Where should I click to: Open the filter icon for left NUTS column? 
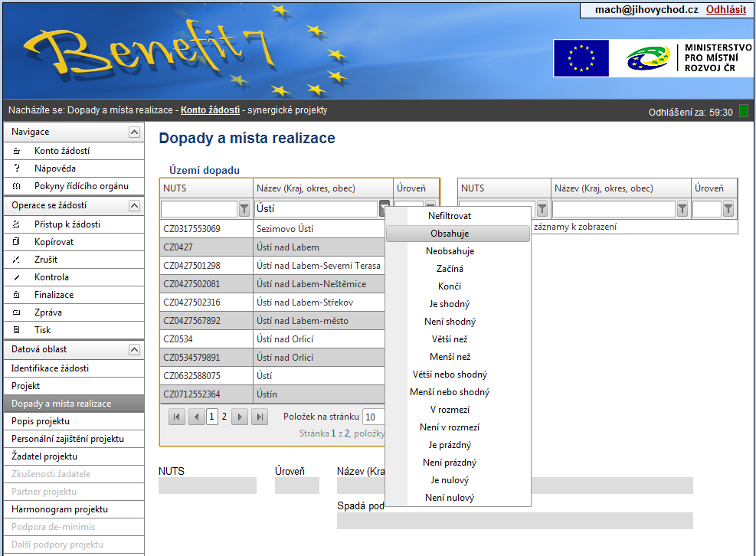(x=244, y=209)
